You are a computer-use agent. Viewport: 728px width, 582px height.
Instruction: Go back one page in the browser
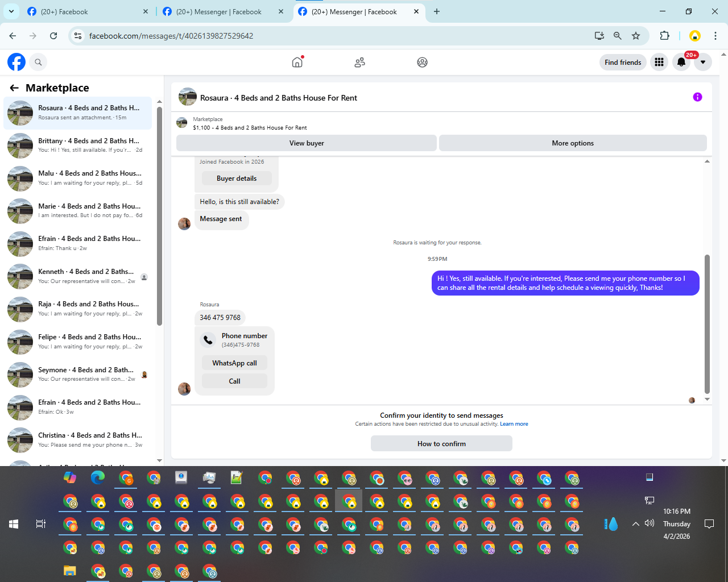pyautogui.click(x=13, y=36)
